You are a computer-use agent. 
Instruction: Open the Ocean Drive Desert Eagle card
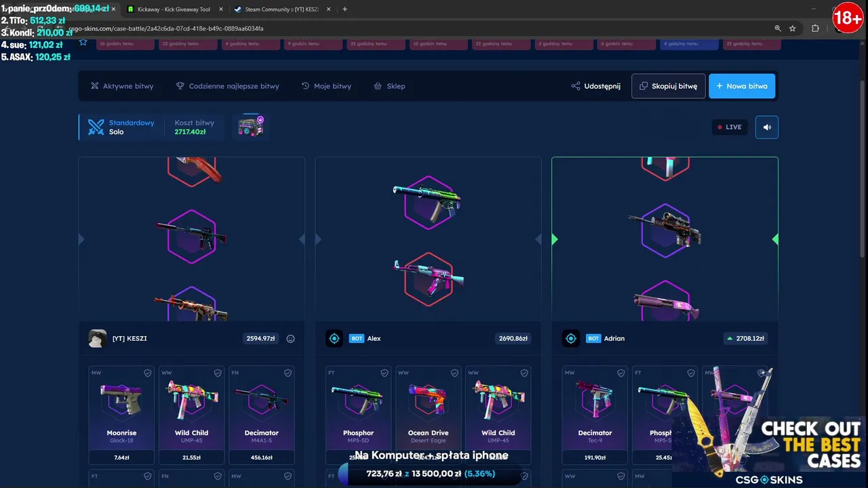pyautogui.click(x=428, y=415)
